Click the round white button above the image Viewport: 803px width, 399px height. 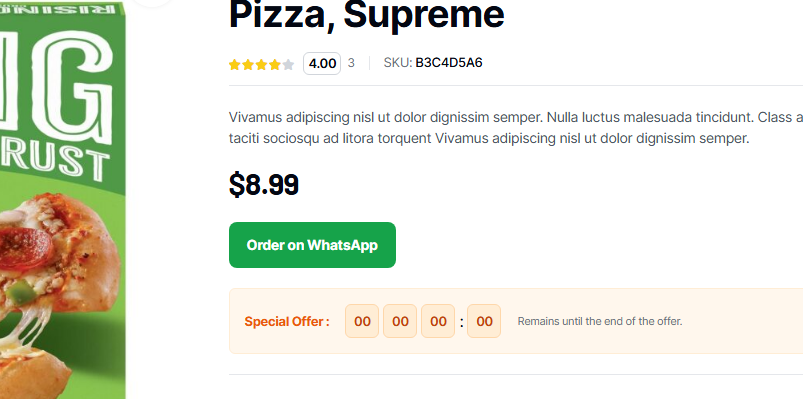(153, 2)
